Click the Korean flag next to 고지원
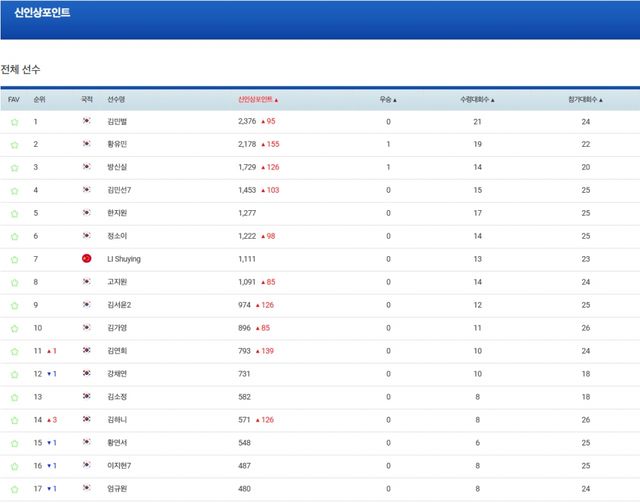This screenshot has width=640, height=503. click(87, 282)
